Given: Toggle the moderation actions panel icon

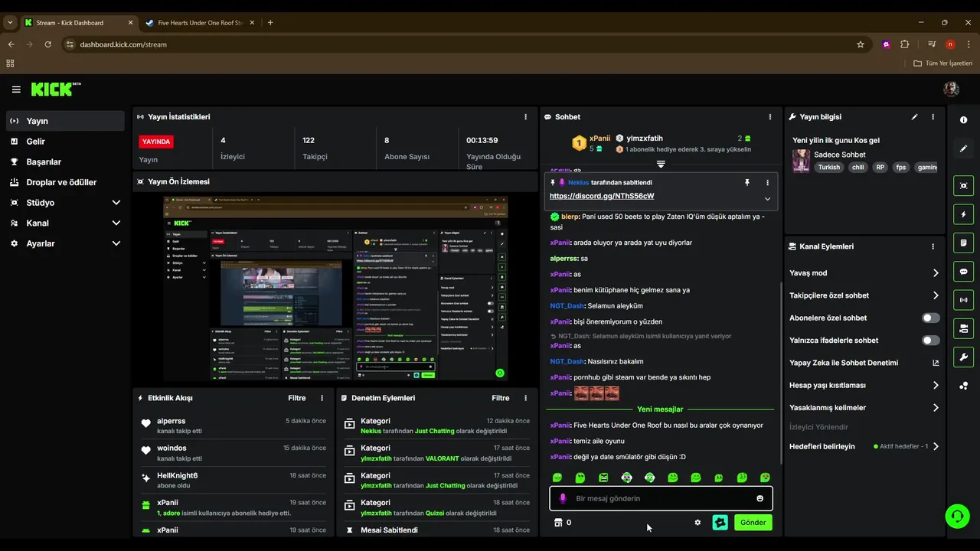Looking at the screenshot, I should coord(963,328).
